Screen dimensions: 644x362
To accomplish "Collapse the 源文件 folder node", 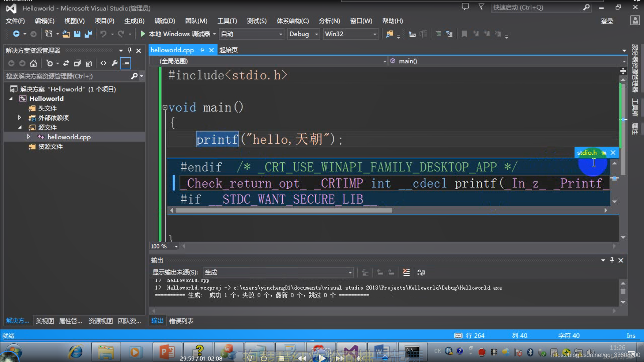I will click(20, 127).
